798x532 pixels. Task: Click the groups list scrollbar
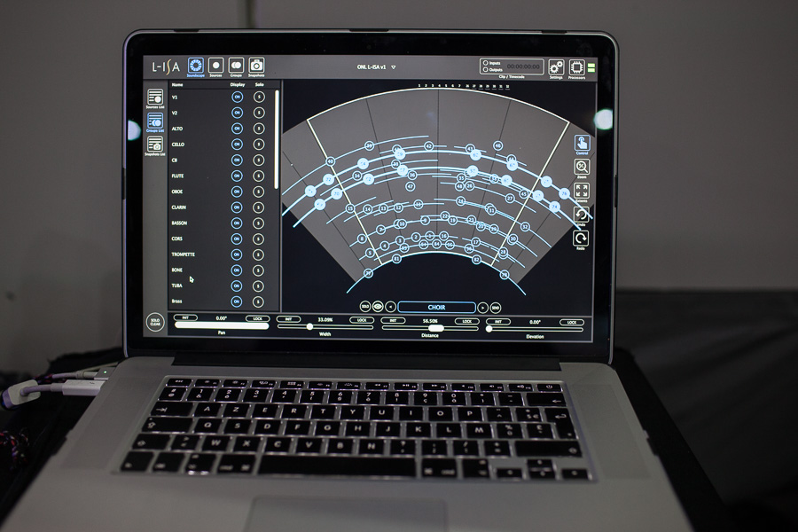click(x=277, y=139)
